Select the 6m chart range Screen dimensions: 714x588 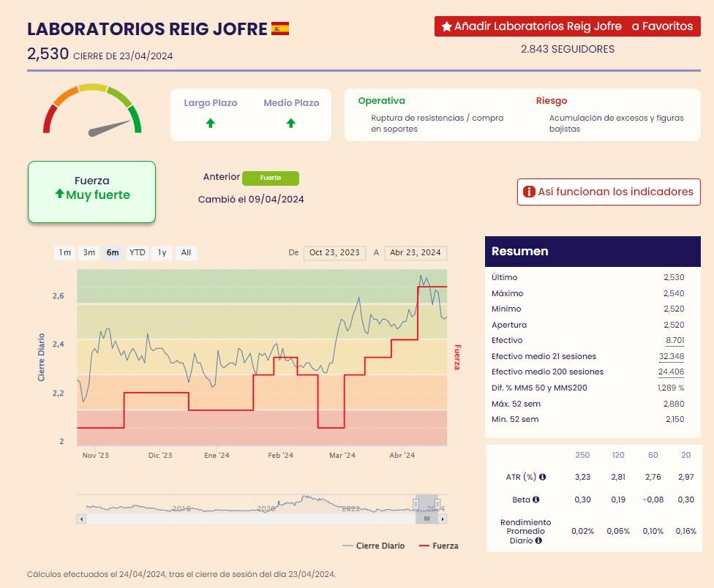point(113,252)
